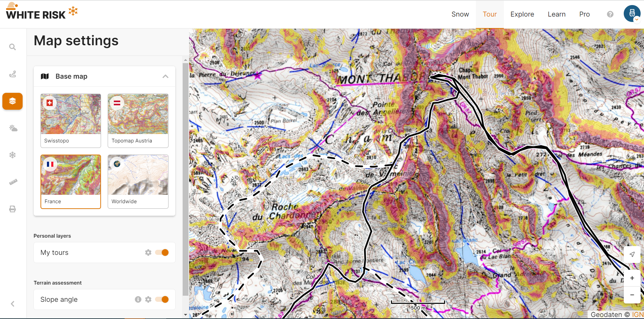Viewport: 644px width, 319px height.
Task: Open the route planning sidebar icon
Action: tap(12, 74)
